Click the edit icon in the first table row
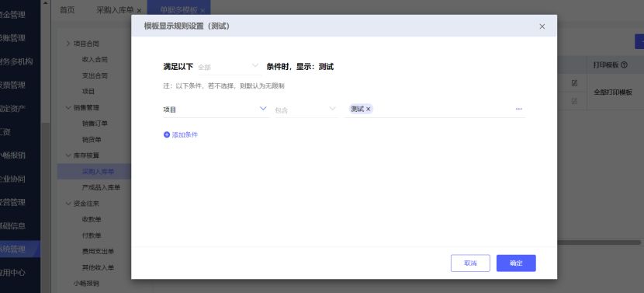644x293 pixels. pos(575,83)
